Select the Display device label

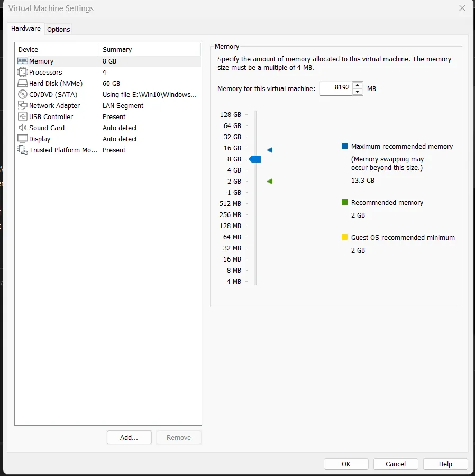(40, 139)
